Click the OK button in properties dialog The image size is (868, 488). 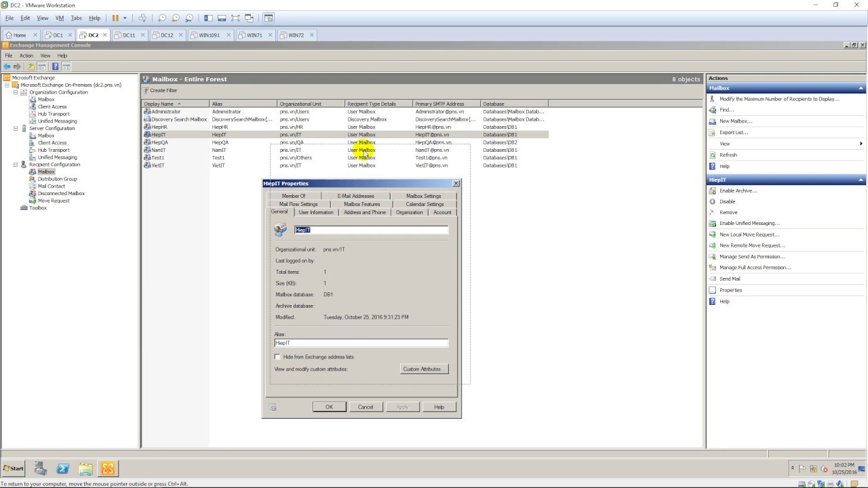[329, 407]
